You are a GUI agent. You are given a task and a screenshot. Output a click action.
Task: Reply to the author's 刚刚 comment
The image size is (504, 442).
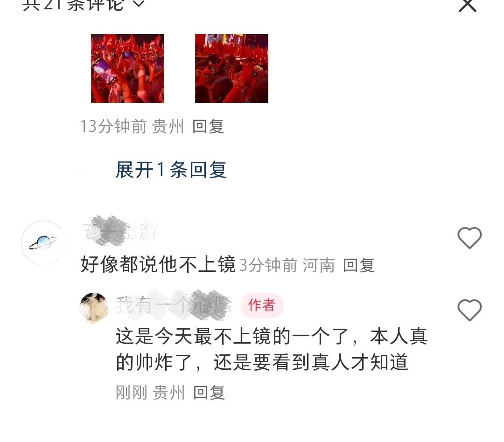[x=209, y=393]
